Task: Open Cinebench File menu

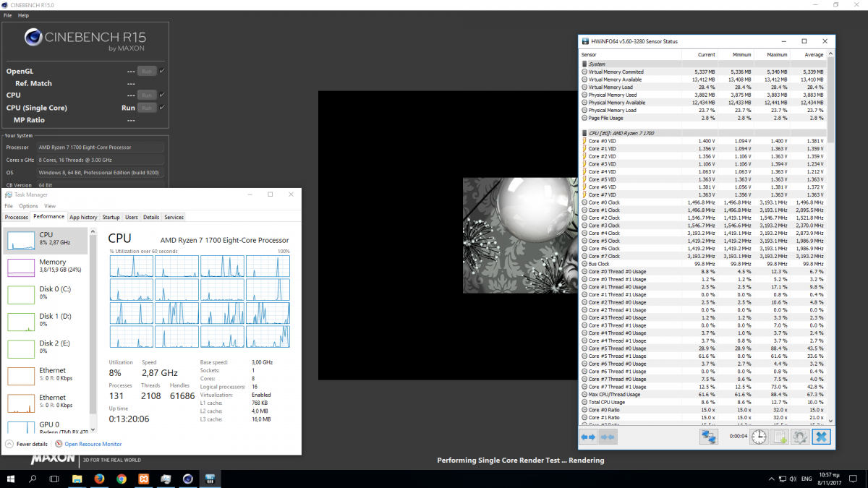Action: [8, 15]
